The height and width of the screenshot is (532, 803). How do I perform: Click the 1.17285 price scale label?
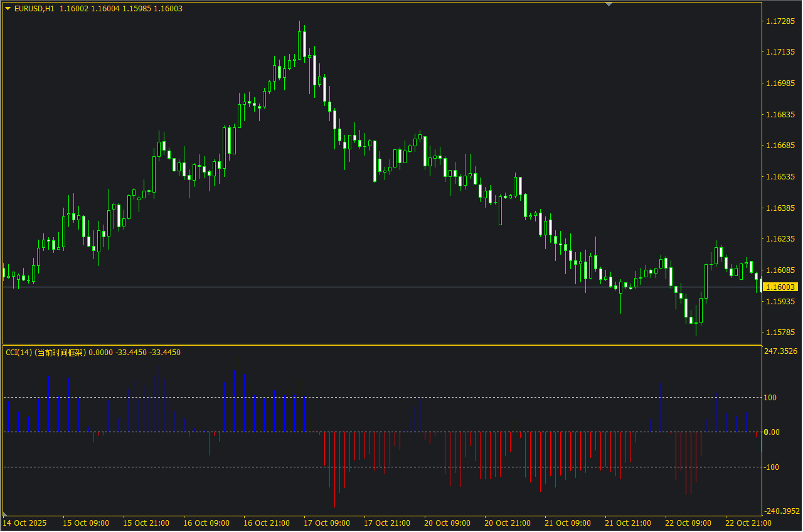coord(780,21)
